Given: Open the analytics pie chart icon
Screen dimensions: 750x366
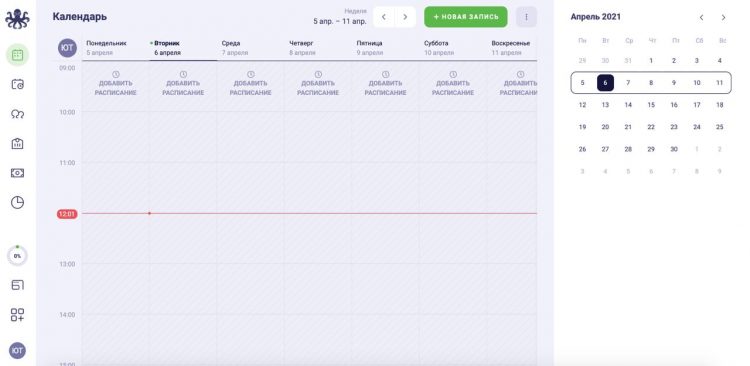Looking at the screenshot, I should 17,202.
